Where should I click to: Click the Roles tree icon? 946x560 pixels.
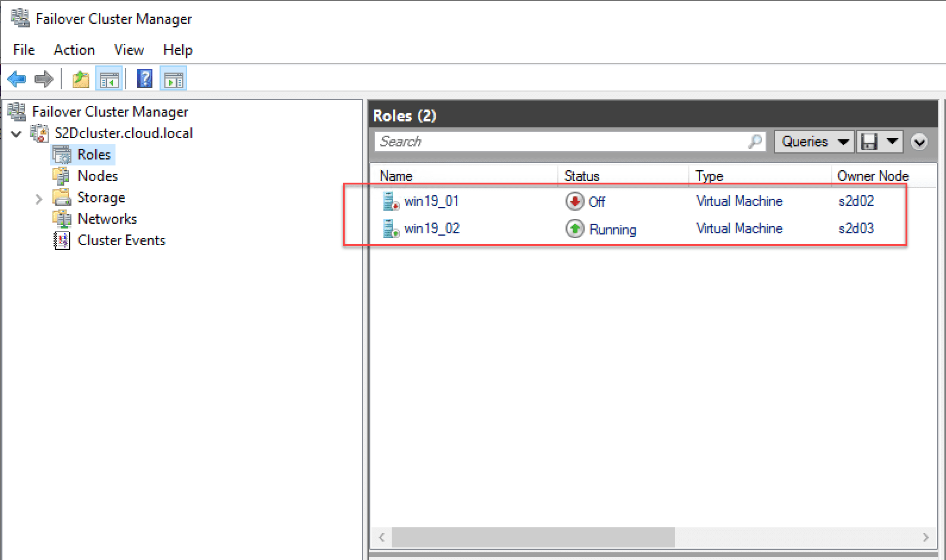click(62, 155)
